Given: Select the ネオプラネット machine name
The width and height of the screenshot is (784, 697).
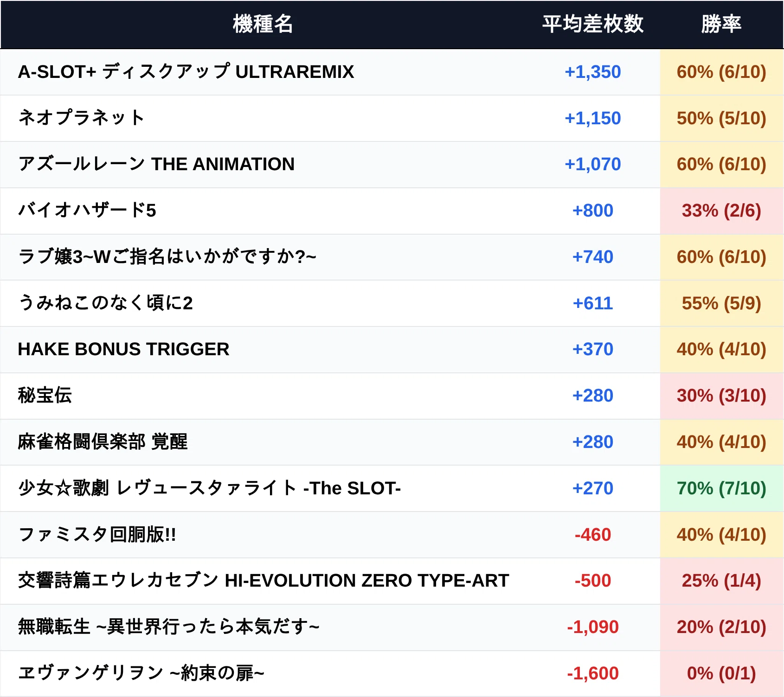Looking at the screenshot, I should [x=81, y=118].
